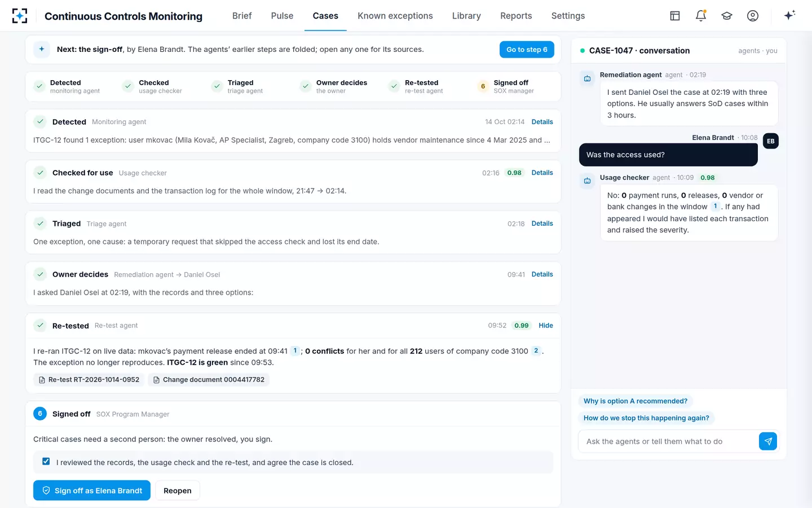
Task: Hide the Re-tested card details
Action: coord(546,326)
